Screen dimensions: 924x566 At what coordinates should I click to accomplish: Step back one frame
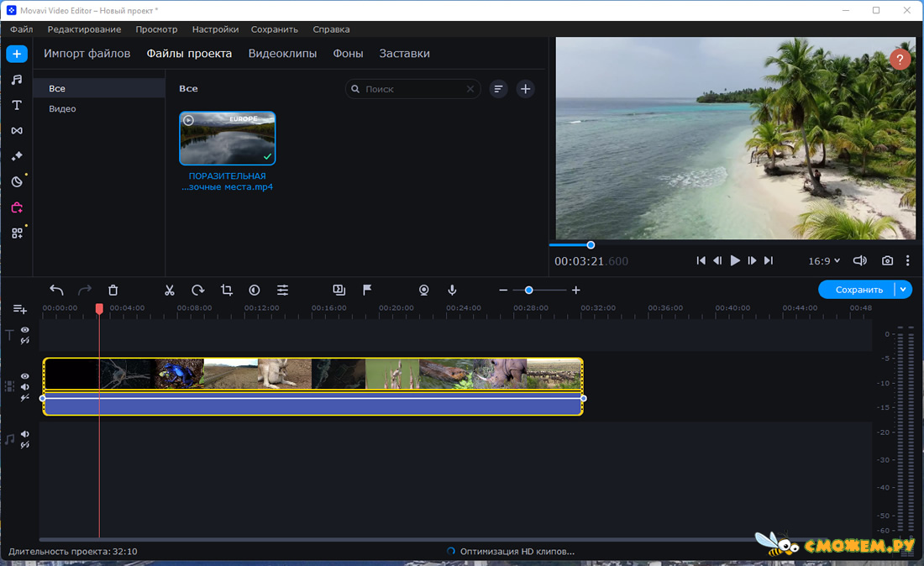tap(717, 260)
